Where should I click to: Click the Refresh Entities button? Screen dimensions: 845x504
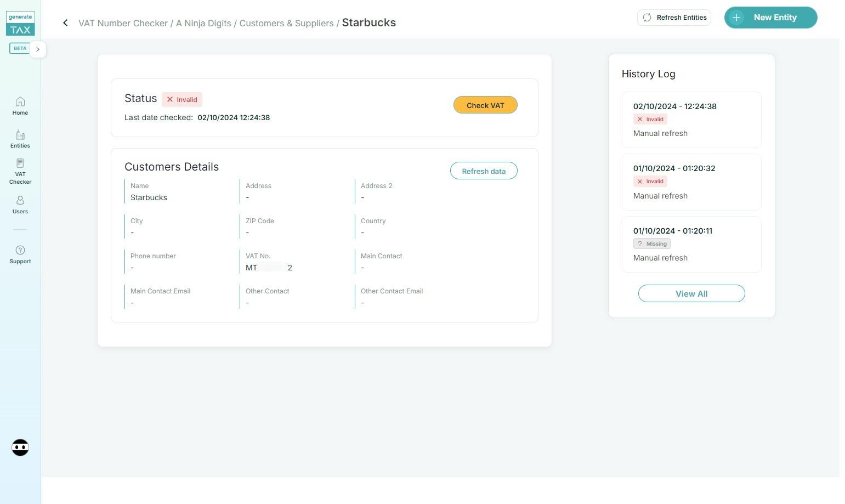click(674, 18)
